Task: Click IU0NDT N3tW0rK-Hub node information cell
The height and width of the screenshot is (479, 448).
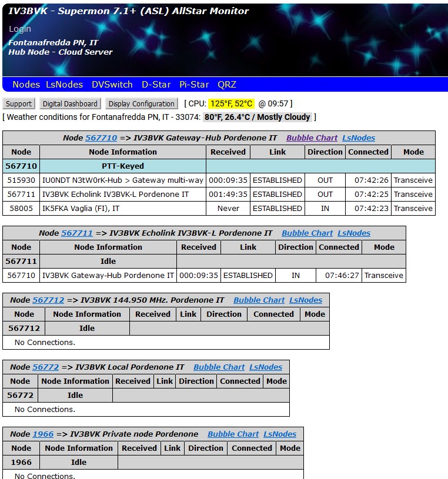Action: (x=123, y=180)
